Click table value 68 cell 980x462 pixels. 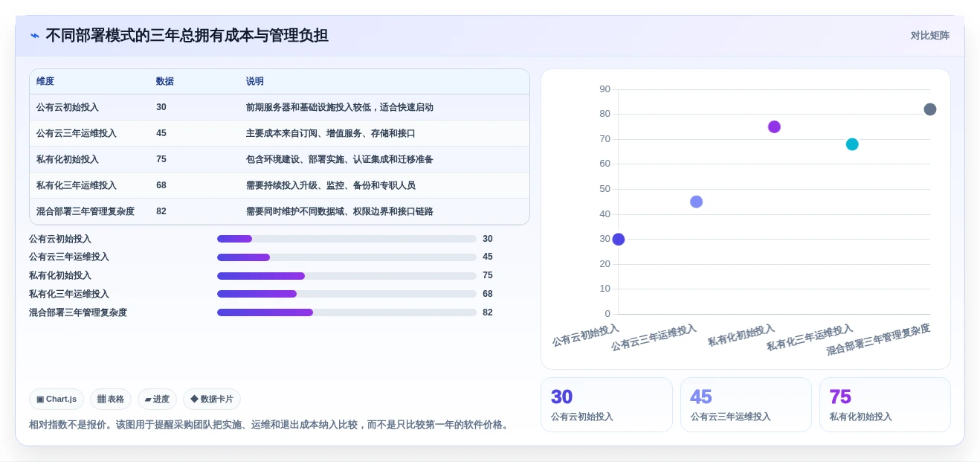pyautogui.click(x=161, y=185)
